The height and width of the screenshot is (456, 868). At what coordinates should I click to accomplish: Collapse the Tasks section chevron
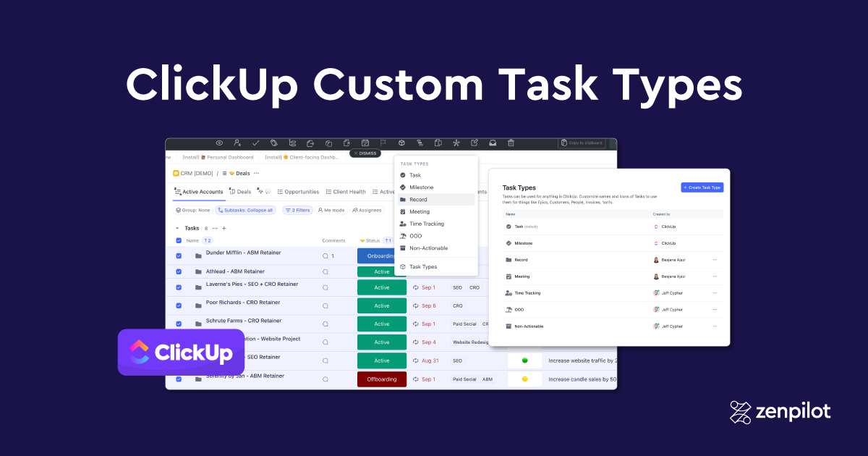[177, 227]
